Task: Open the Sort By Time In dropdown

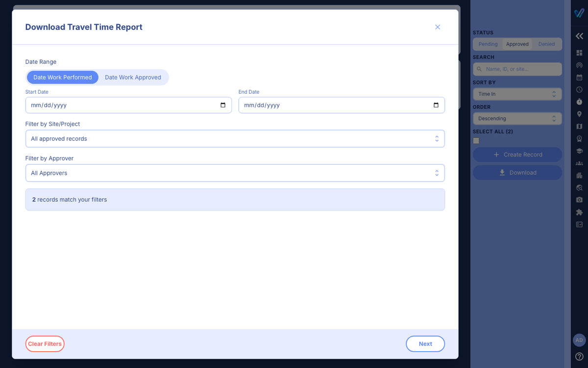Action: (x=517, y=94)
